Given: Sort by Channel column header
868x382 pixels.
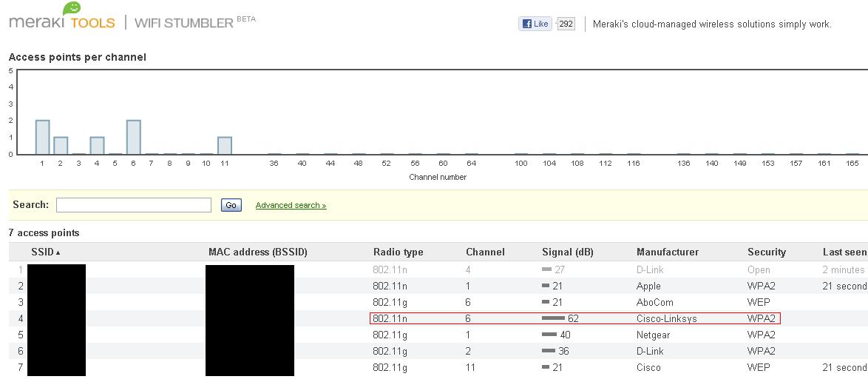Looking at the screenshot, I should (x=485, y=252).
